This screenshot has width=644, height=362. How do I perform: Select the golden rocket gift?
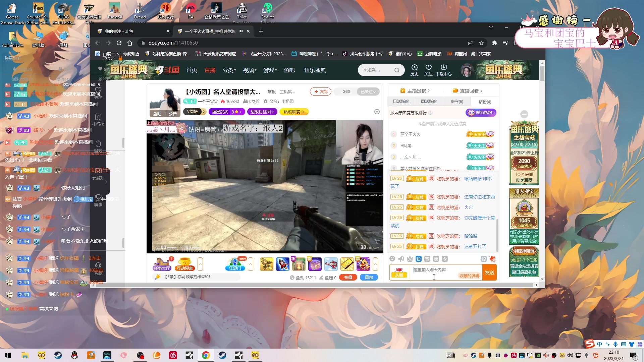point(267,264)
